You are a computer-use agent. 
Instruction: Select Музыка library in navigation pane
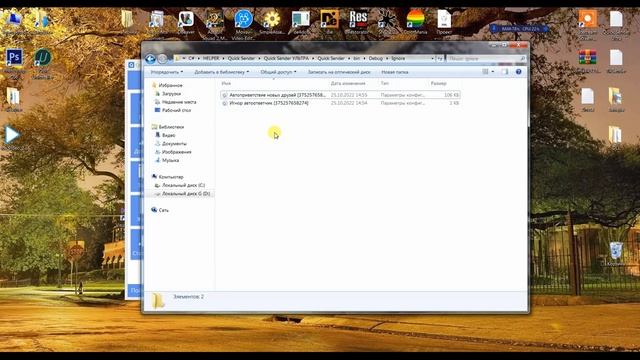tap(170, 160)
